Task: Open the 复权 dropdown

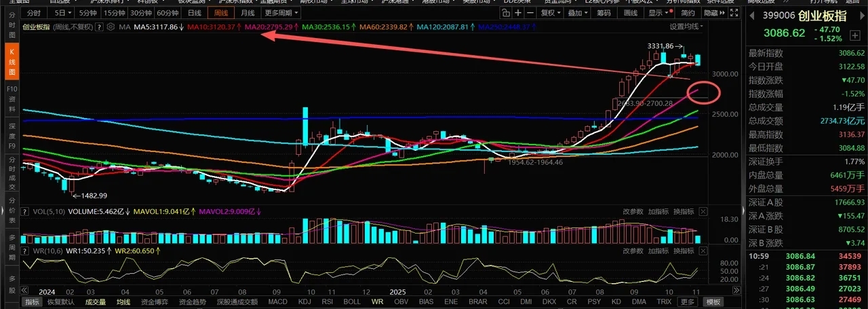Action: pyautogui.click(x=551, y=13)
